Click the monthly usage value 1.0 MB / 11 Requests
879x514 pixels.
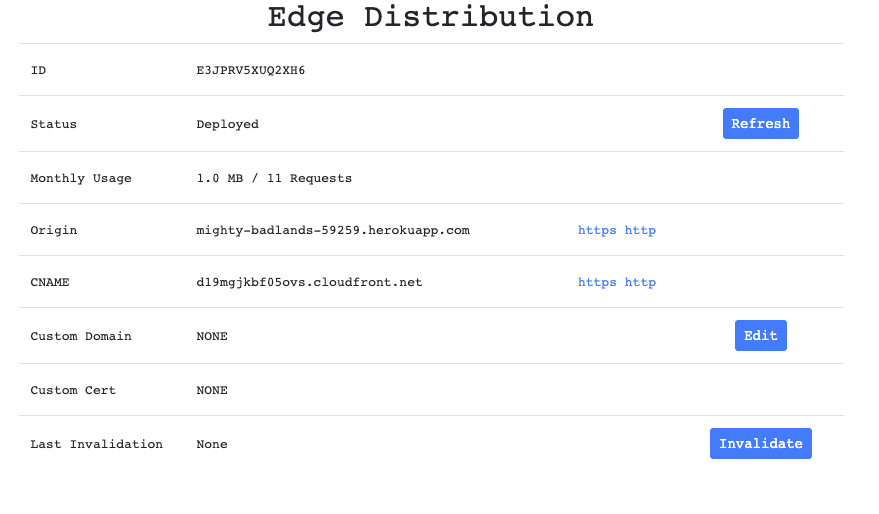click(274, 178)
